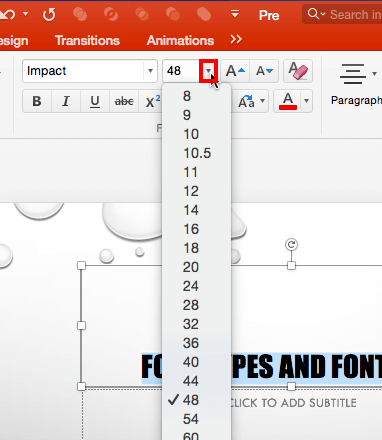Image resolution: width=382 pixels, height=440 pixels.
Task: Click Decrease Font Size icon
Action: coord(264,71)
